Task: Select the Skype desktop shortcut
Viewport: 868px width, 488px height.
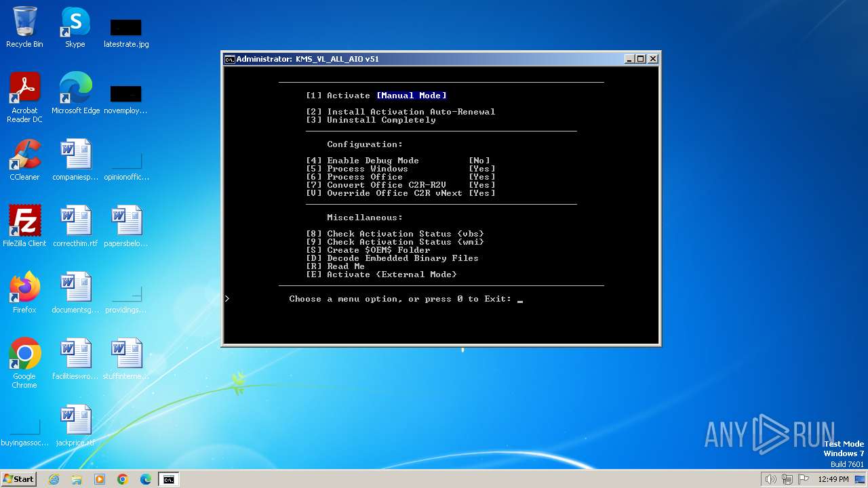Action: pyautogui.click(x=75, y=27)
